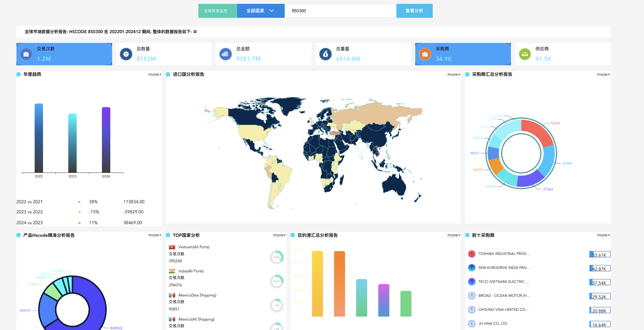Click the 查看分析 button
This screenshot has height=330, width=644.
pos(414,11)
